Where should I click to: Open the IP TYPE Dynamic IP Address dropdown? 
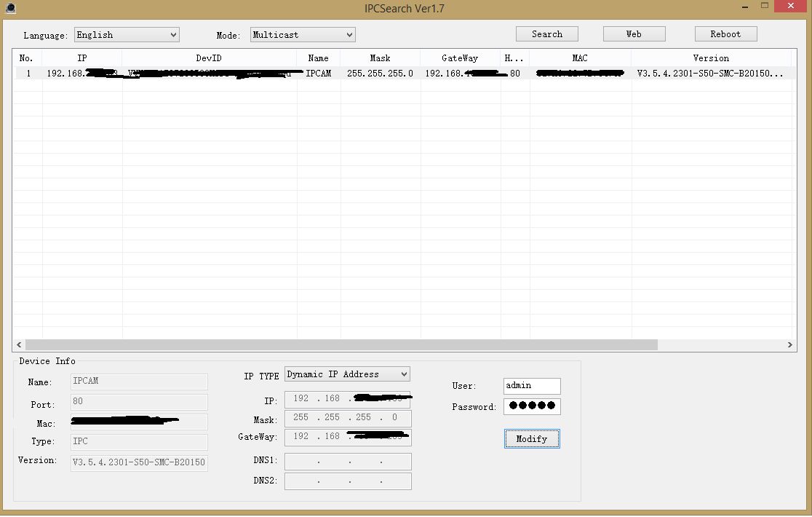click(x=347, y=374)
